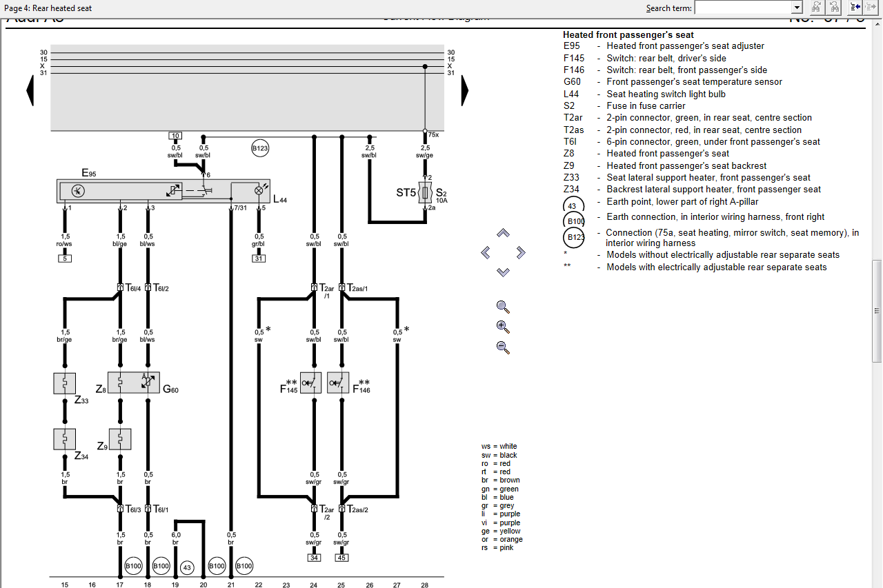Click reference box 45 at bottom
883x588 pixels.
click(341, 558)
